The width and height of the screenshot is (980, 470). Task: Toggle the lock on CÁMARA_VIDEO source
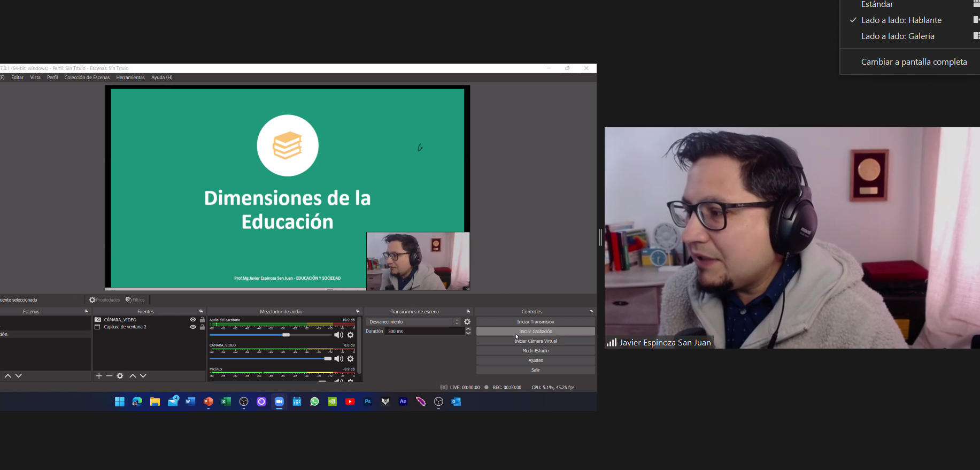click(x=202, y=320)
